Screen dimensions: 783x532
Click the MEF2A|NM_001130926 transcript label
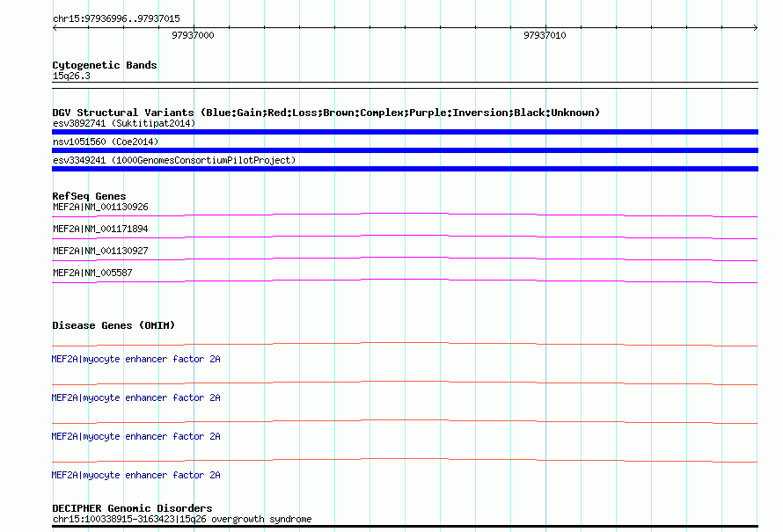click(100, 208)
